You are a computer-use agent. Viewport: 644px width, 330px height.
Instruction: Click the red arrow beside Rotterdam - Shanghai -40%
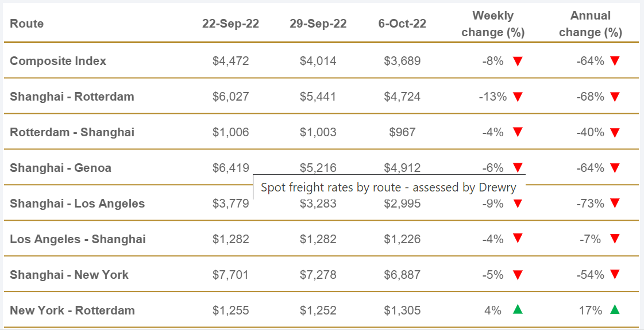615,133
